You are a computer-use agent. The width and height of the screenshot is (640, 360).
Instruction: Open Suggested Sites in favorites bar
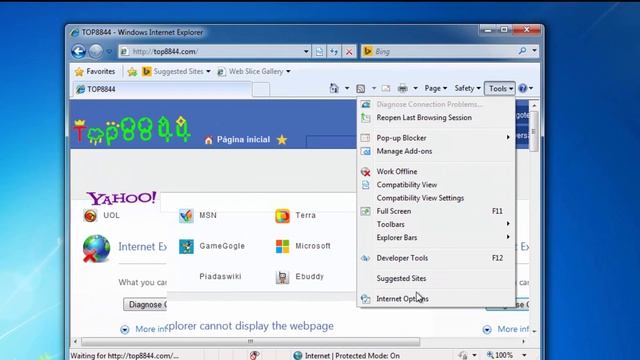click(176, 71)
